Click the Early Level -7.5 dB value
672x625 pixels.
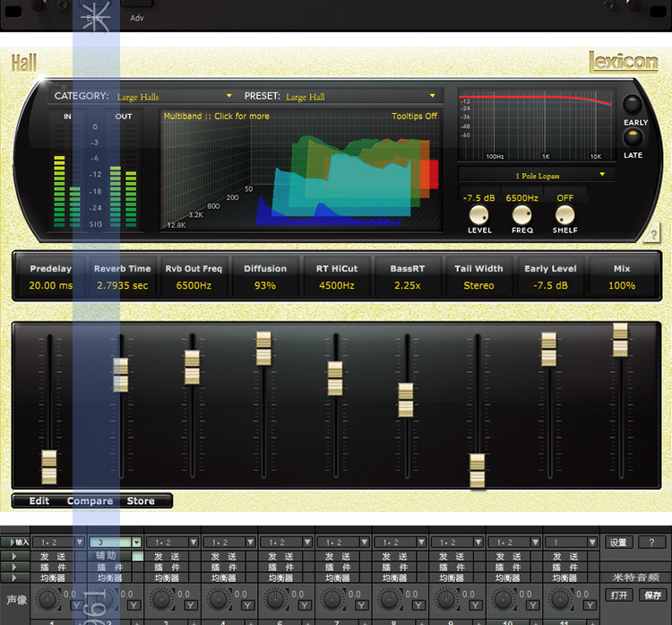550,285
